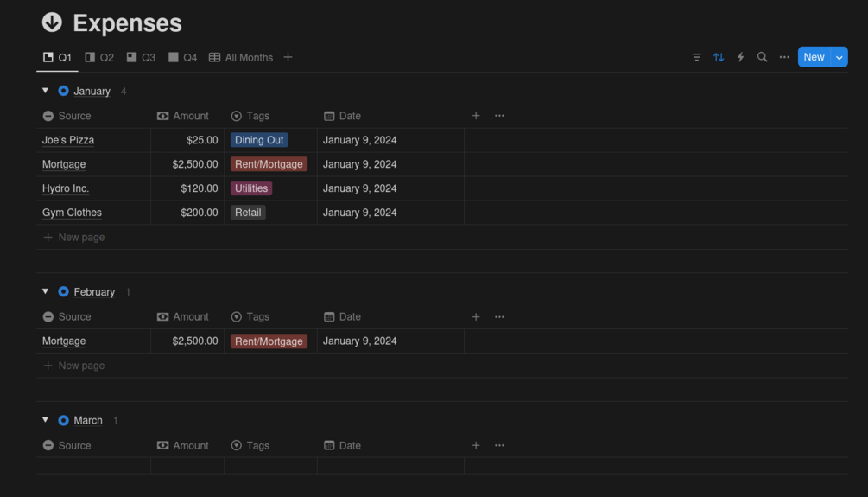Click the blue New button
The width and height of the screenshot is (868, 497).
[814, 57]
